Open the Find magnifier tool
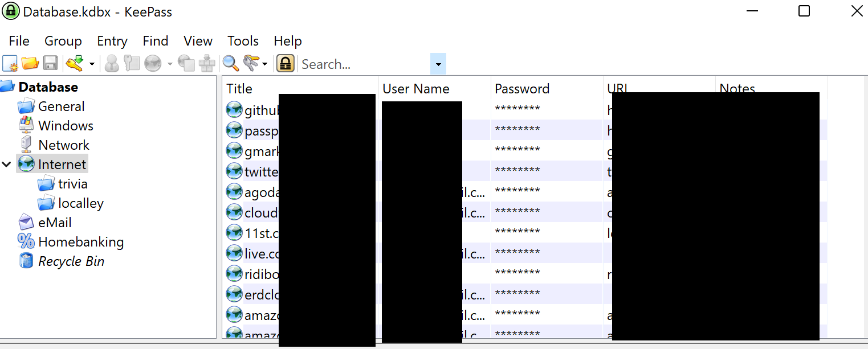 (230, 64)
